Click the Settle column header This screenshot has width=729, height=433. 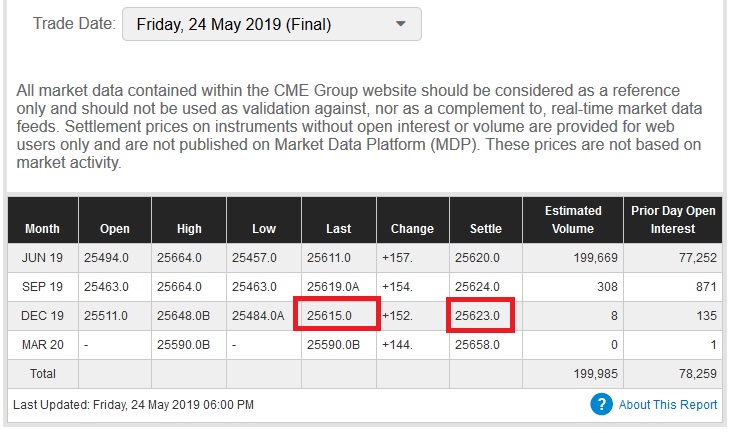(486, 228)
